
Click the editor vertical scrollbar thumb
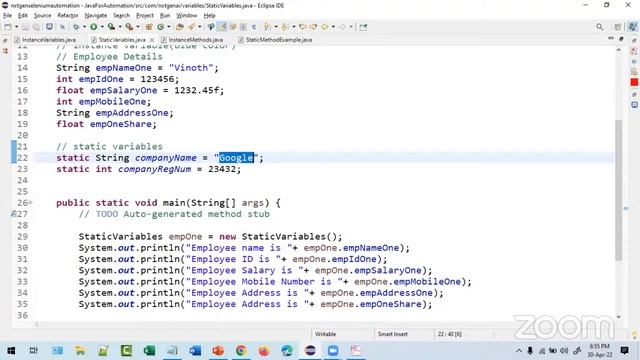click(619, 190)
